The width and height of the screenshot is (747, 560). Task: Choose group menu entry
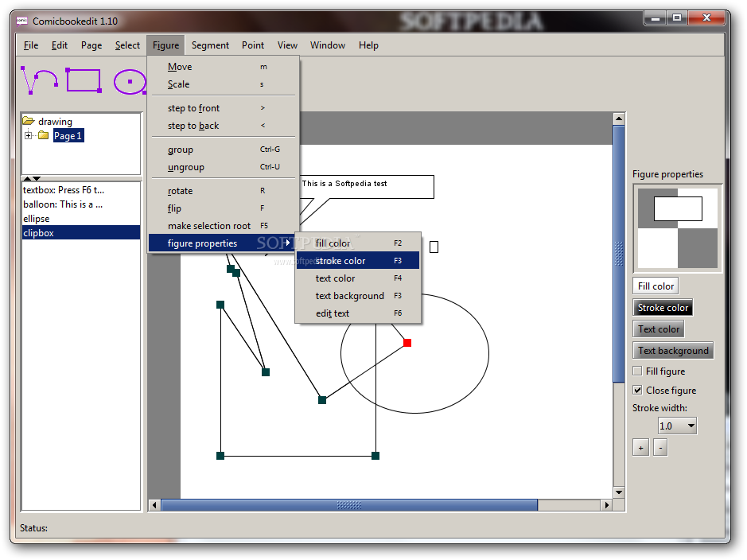point(224,150)
